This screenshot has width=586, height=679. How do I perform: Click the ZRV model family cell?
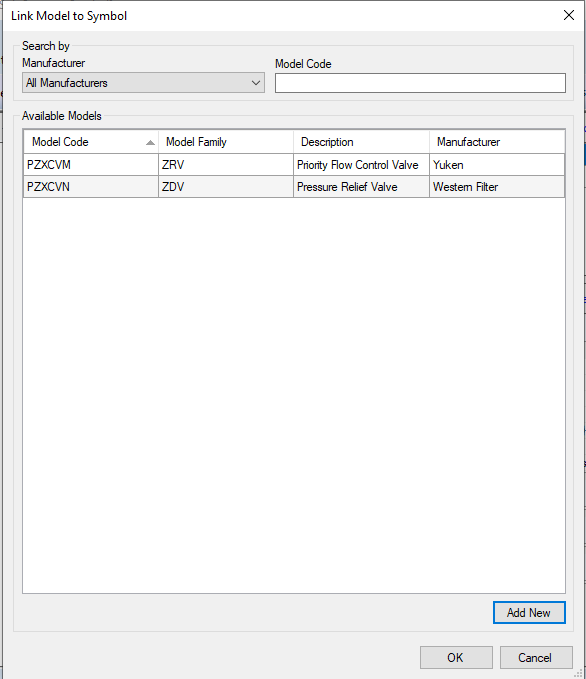click(x=226, y=165)
